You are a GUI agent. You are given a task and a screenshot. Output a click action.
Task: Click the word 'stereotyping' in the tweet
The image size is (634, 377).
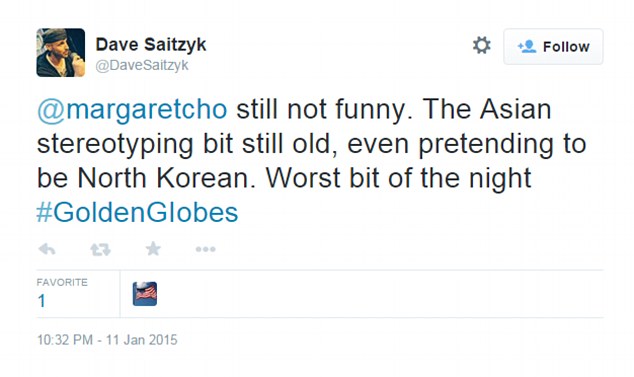click(x=115, y=144)
